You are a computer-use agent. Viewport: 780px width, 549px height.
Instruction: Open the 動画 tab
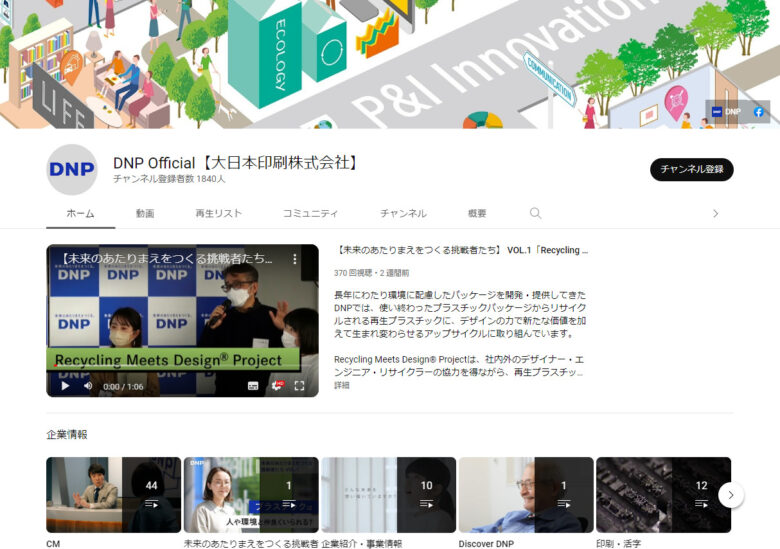pos(145,214)
